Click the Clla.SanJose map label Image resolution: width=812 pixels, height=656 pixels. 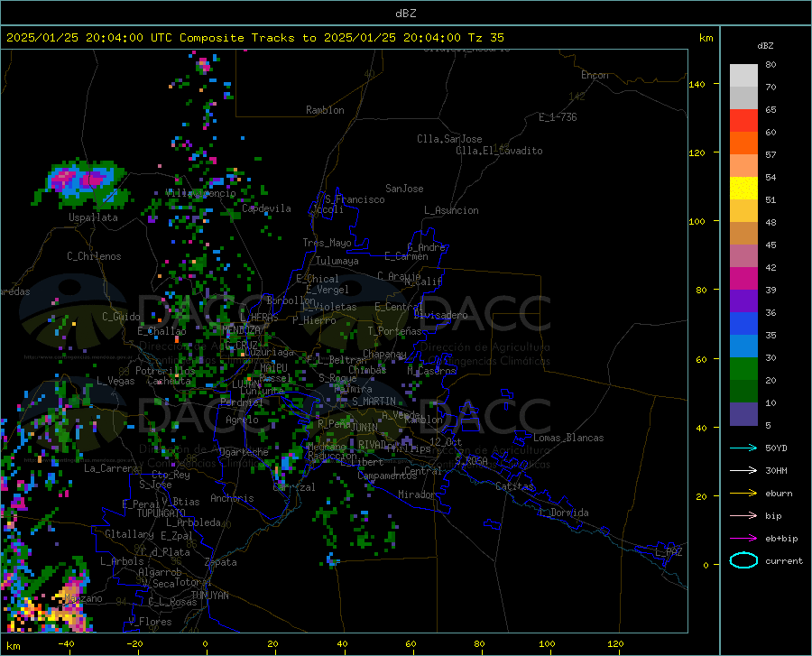coord(449,139)
